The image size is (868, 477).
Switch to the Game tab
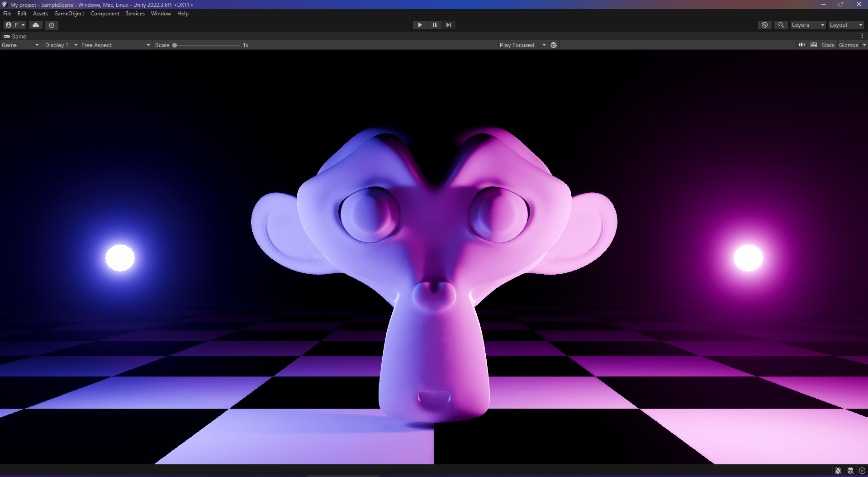[15, 36]
